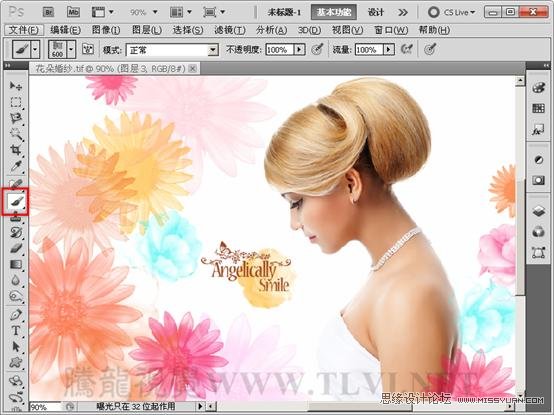Open the 图像(I) menu

tap(106, 30)
